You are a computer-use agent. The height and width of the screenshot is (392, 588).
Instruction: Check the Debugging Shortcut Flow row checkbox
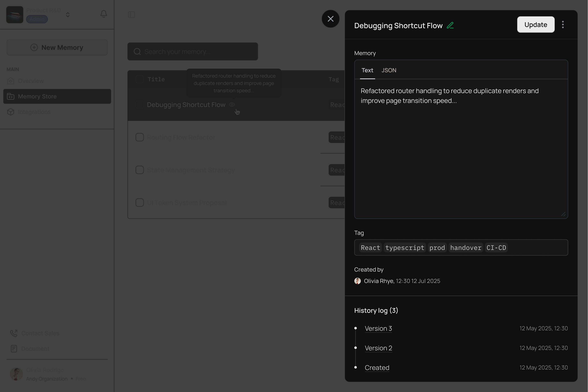(x=139, y=105)
